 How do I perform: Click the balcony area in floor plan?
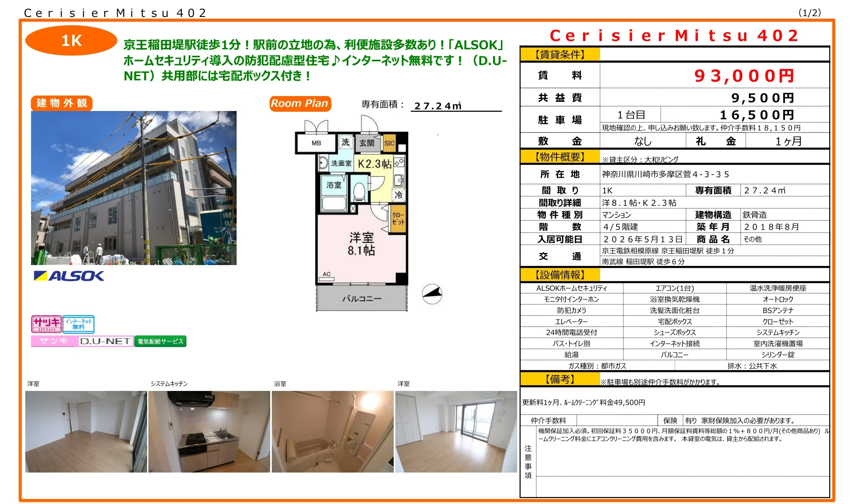tap(361, 298)
